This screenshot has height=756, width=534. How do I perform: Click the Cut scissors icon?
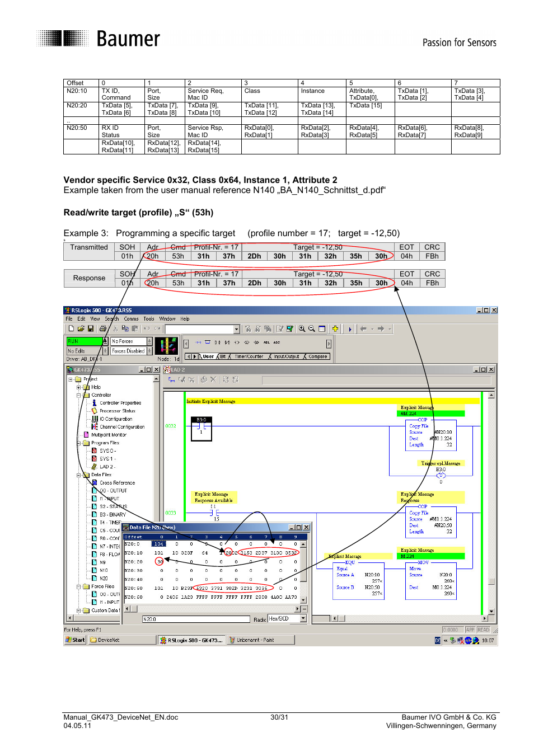(x=115, y=329)
